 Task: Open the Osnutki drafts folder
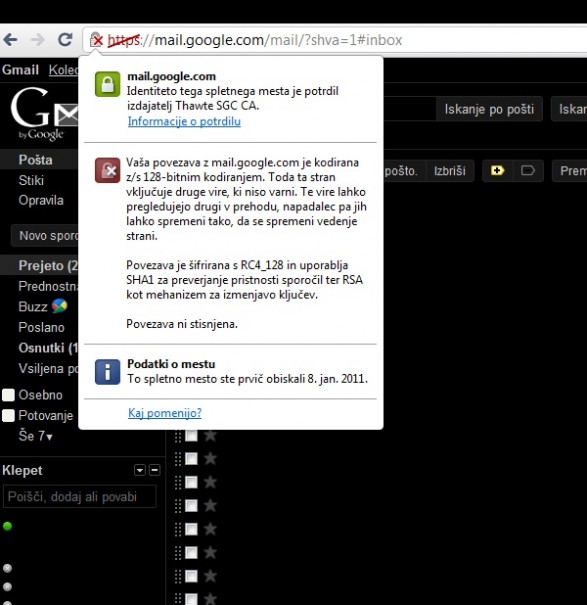pyautogui.click(x=48, y=348)
